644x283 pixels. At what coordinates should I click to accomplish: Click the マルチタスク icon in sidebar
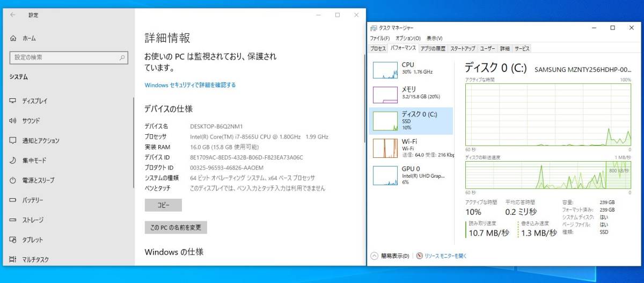tap(13, 259)
